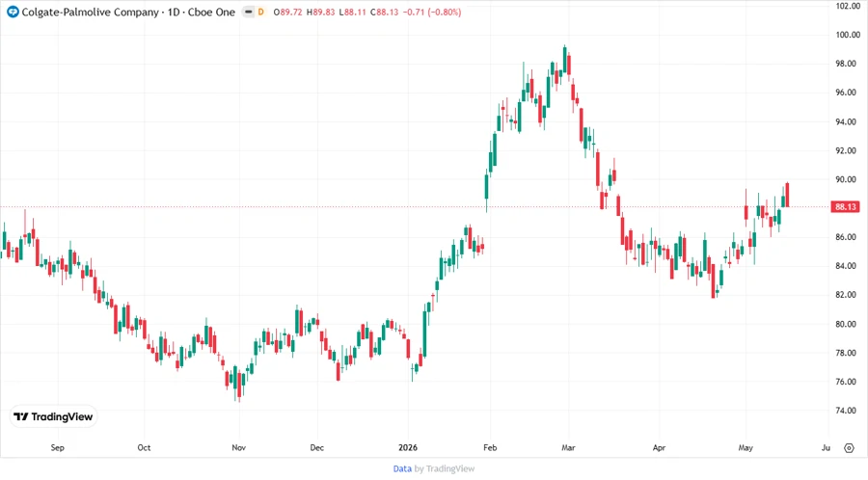
Task: Click the 76.00 price axis label
Action: pos(848,382)
